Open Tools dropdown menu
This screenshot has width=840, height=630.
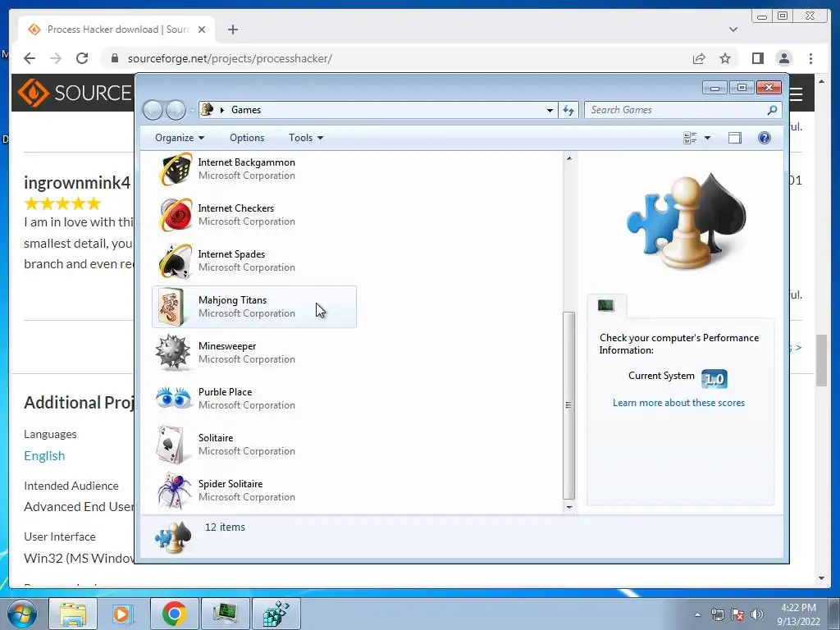[x=306, y=138]
